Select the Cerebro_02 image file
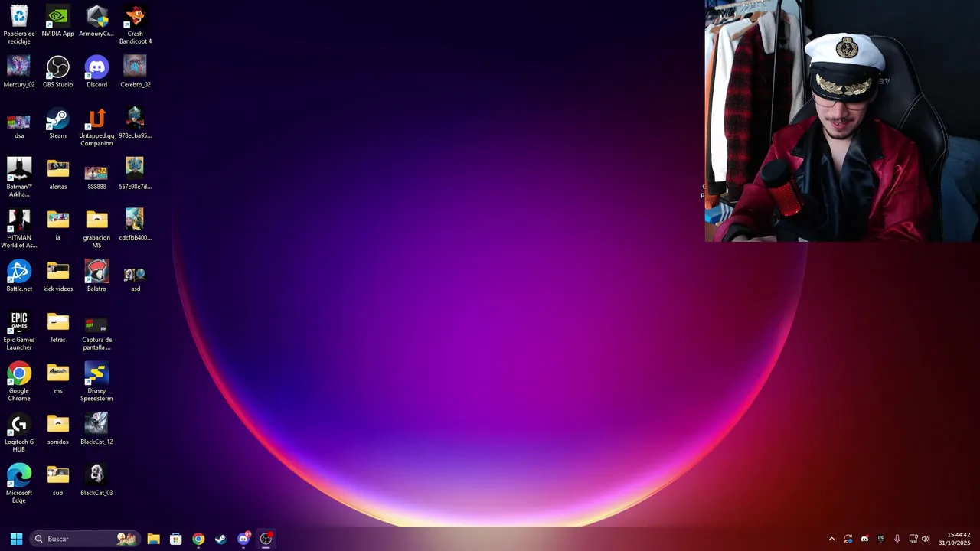The height and width of the screenshot is (551, 980). pyautogui.click(x=136, y=72)
